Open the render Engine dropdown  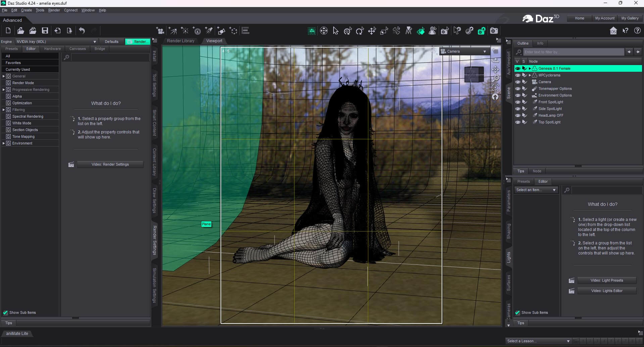56,42
